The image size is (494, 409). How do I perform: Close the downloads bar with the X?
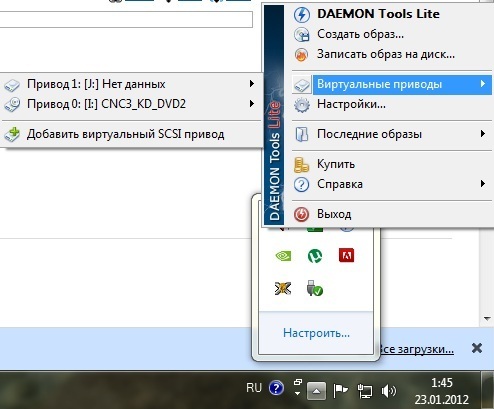(477, 348)
